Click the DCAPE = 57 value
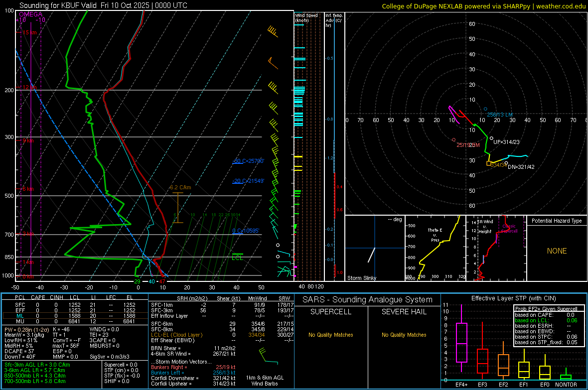 coord(19,351)
